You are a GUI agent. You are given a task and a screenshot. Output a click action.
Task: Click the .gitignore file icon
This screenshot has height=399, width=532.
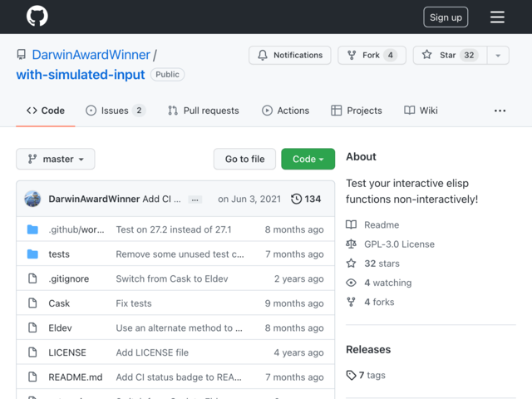(x=32, y=278)
